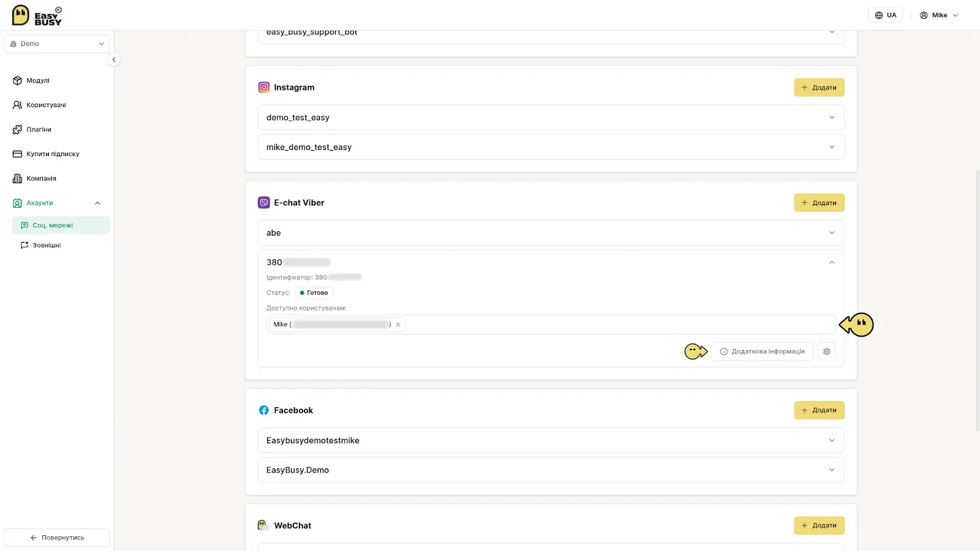Click the Ідентифікатор text line

tap(314, 277)
